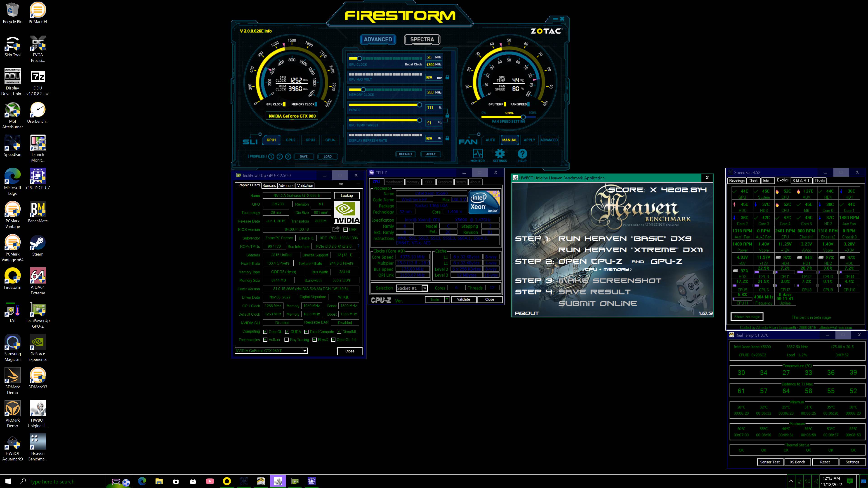This screenshot has width=868, height=488.
Task: Expand the Tools dropdown arrow in CPU-Z
Action: point(447,299)
